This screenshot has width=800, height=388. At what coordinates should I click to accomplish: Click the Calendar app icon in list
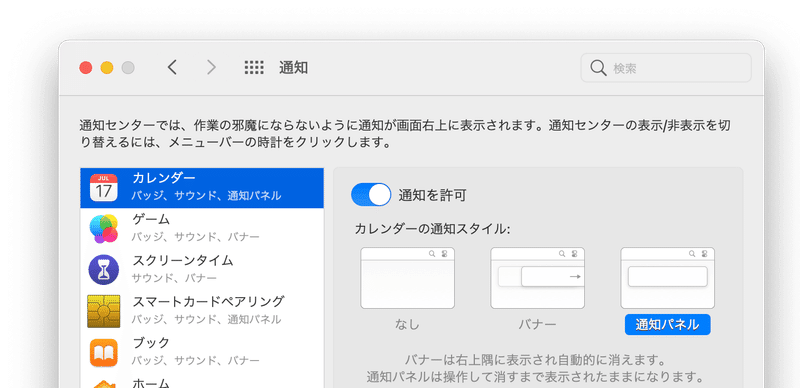[104, 187]
